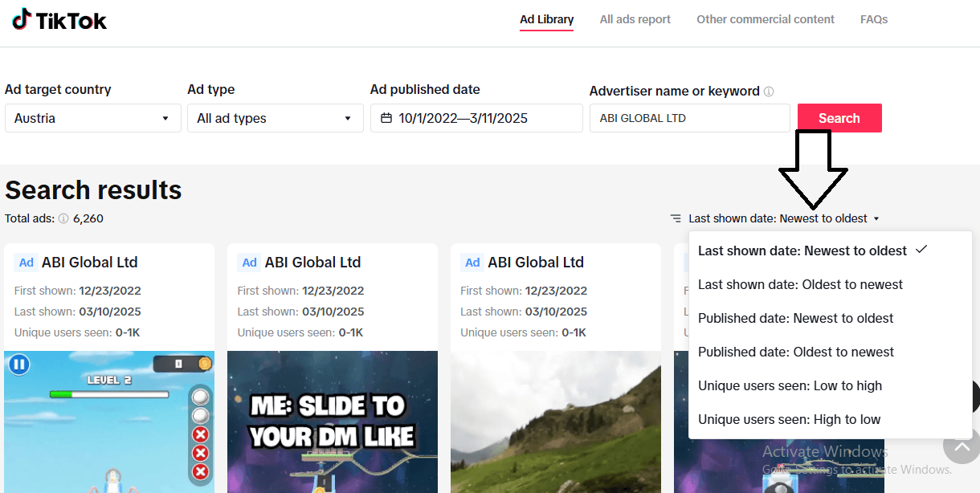Select Last shown date: Oldest to newest
980x493 pixels.
(x=800, y=284)
